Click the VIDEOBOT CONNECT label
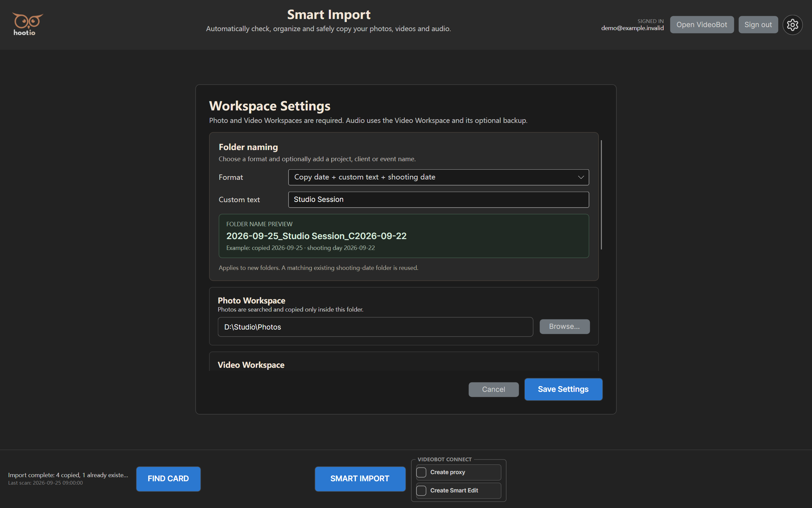Image resolution: width=812 pixels, height=508 pixels. (x=445, y=459)
